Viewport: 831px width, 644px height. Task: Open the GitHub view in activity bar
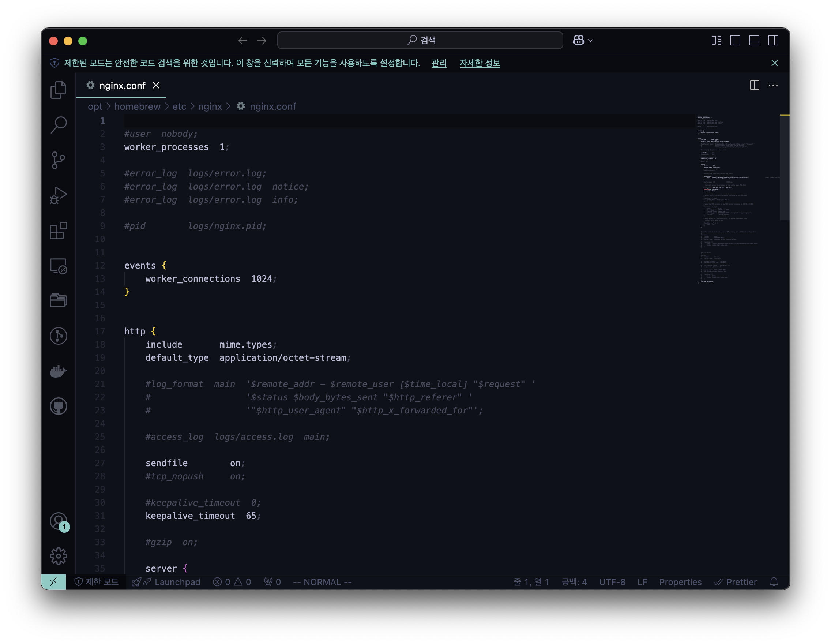pos(58,406)
